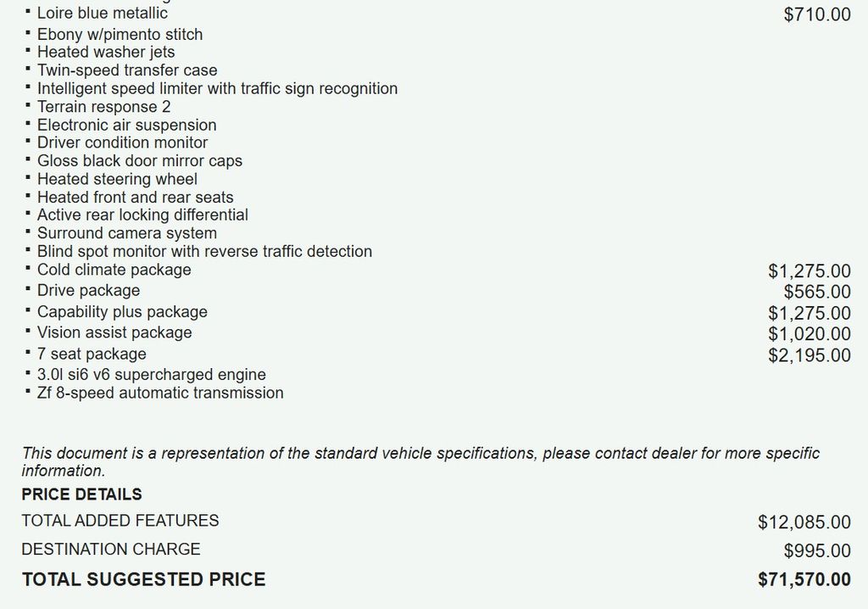The width and height of the screenshot is (868, 609).
Task: Click the $710.00 price for Loire blue
Action: pyautogui.click(x=817, y=14)
